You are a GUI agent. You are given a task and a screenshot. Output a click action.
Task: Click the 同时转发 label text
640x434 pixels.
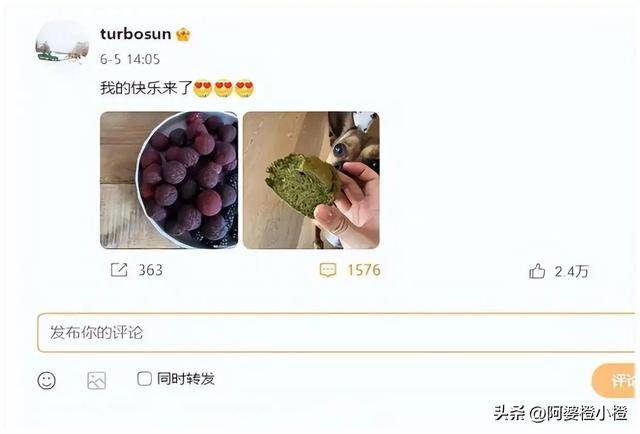coord(186,379)
